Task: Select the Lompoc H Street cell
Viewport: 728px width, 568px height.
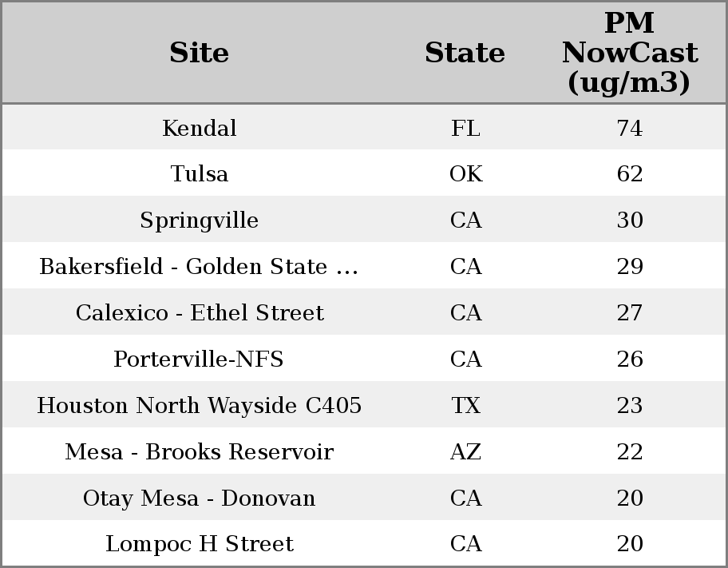Action: (199, 544)
